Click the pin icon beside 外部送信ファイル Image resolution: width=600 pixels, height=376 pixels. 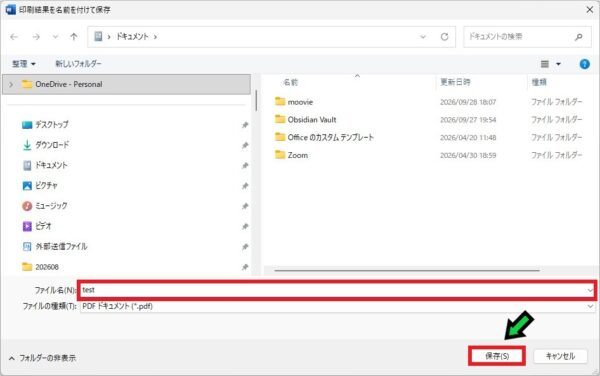point(245,247)
